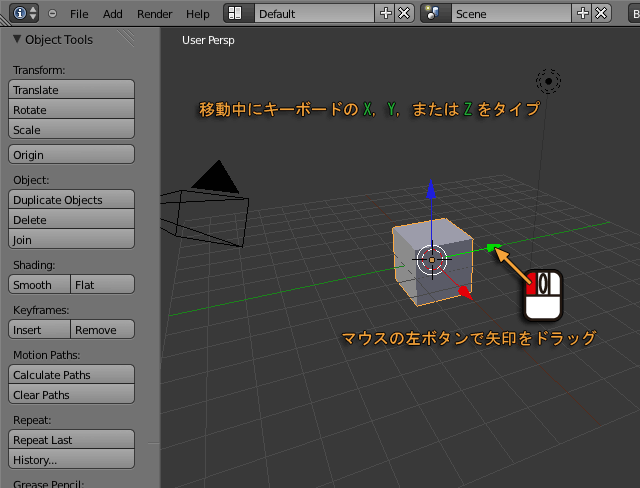Click the Calculate Paths button

[x=71, y=375]
